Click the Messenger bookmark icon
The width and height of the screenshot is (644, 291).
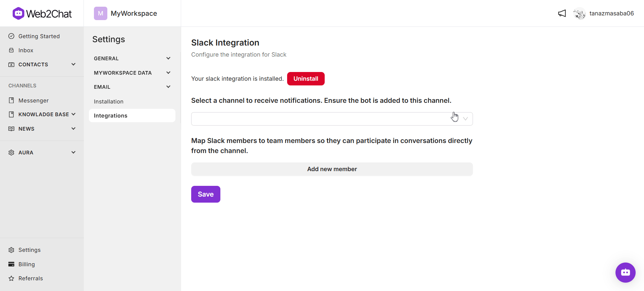tap(11, 100)
